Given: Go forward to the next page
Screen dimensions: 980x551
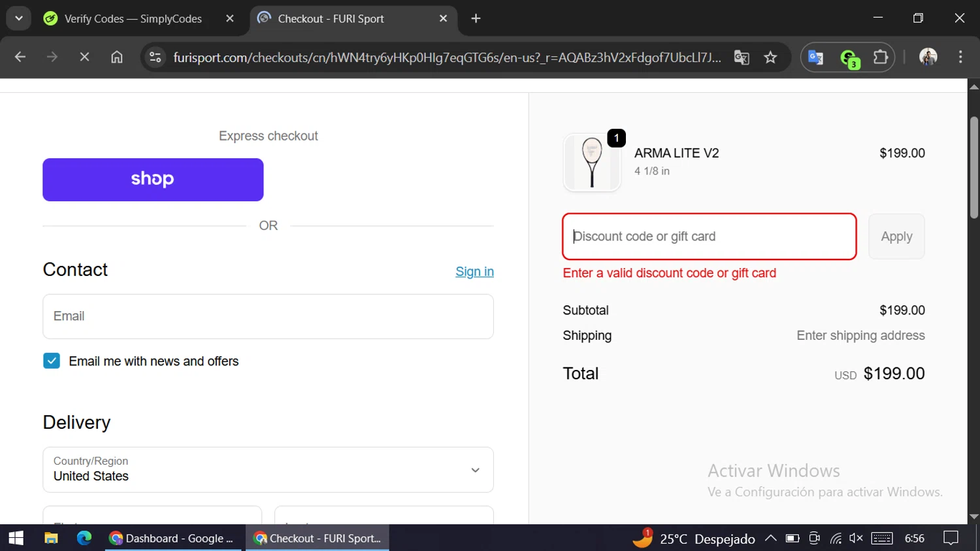Looking at the screenshot, I should click(x=52, y=58).
